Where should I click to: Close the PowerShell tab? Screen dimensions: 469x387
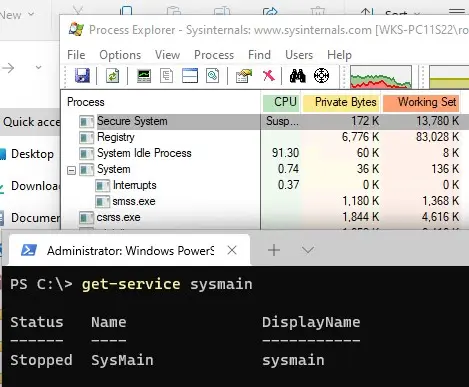tap(232, 250)
